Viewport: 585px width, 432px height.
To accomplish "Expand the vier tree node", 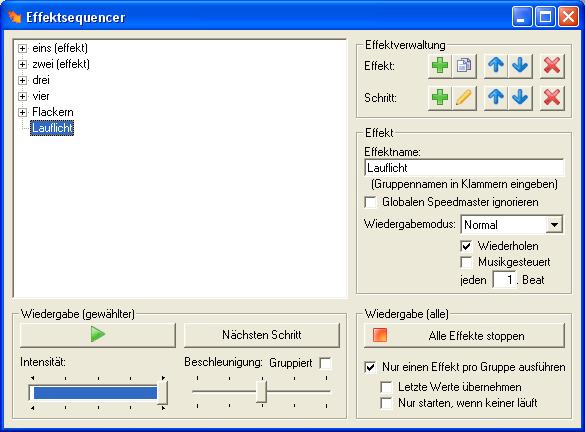I will tap(22, 96).
